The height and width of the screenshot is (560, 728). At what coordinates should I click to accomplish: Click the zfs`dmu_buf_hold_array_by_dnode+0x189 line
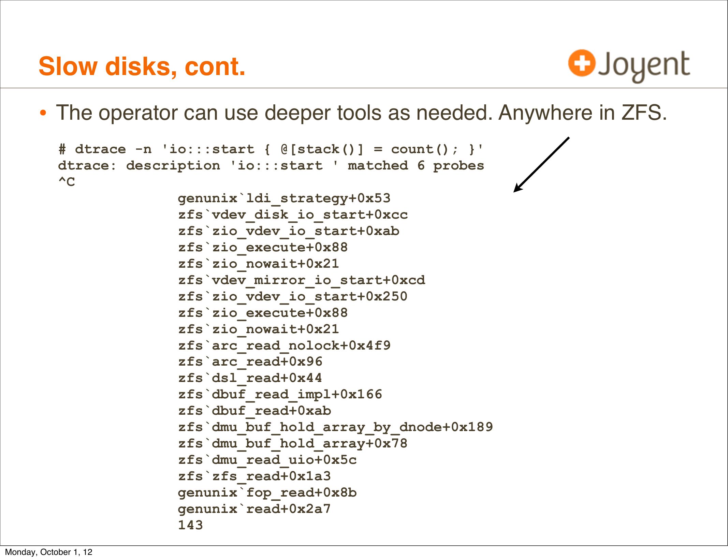coord(335,427)
